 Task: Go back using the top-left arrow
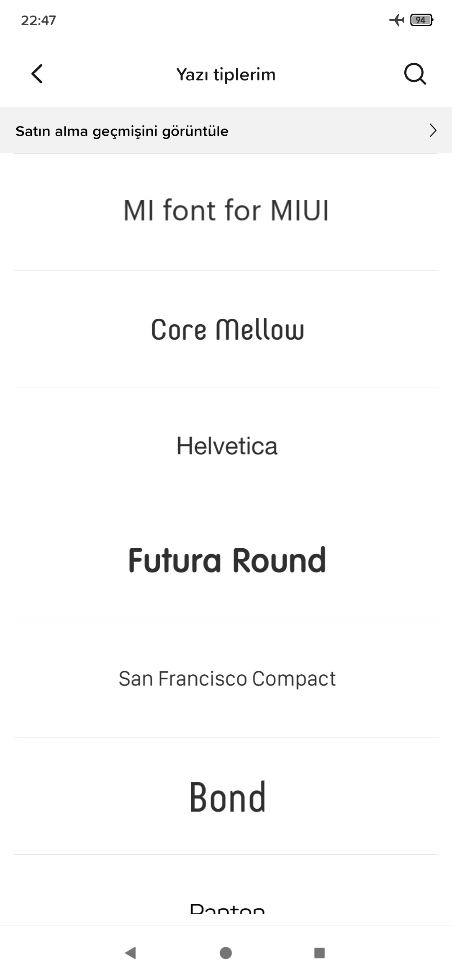click(x=37, y=74)
